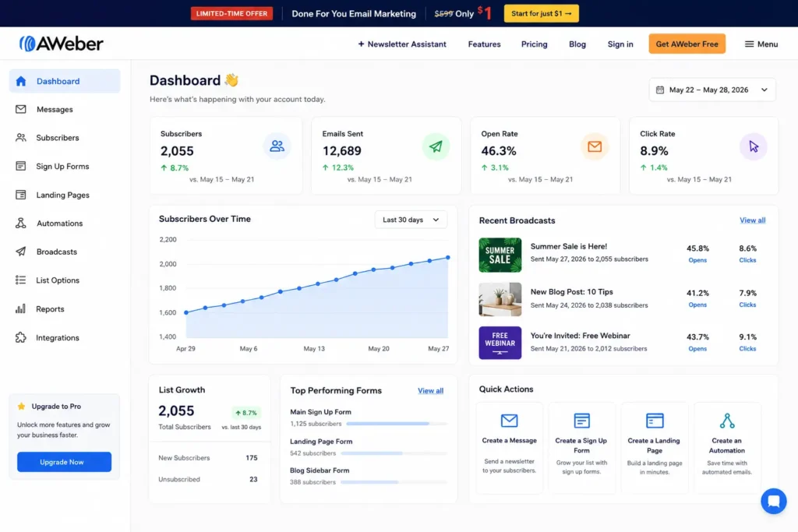The image size is (798, 532).
Task: Click the Reports bar chart sidebar icon
Action: click(x=21, y=308)
